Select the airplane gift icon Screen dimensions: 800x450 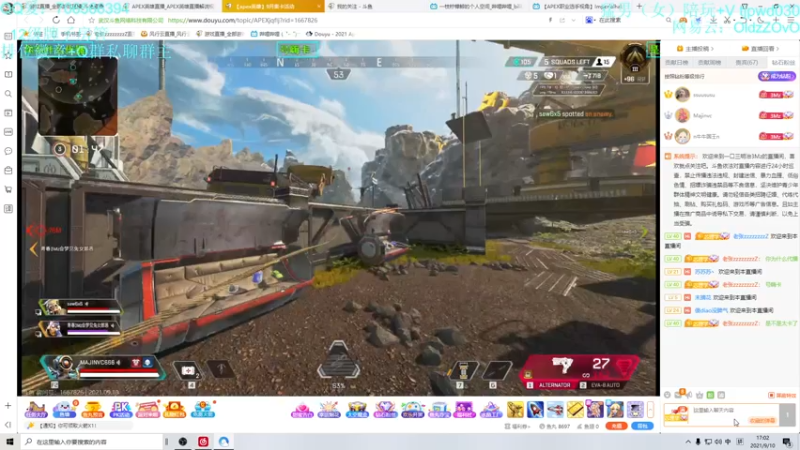(555, 409)
